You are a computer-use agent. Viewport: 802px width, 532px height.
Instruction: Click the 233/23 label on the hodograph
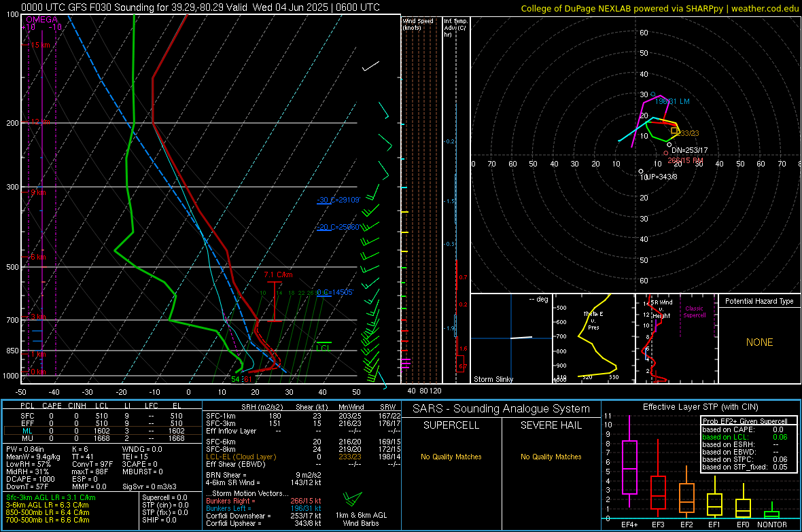(x=688, y=133)
